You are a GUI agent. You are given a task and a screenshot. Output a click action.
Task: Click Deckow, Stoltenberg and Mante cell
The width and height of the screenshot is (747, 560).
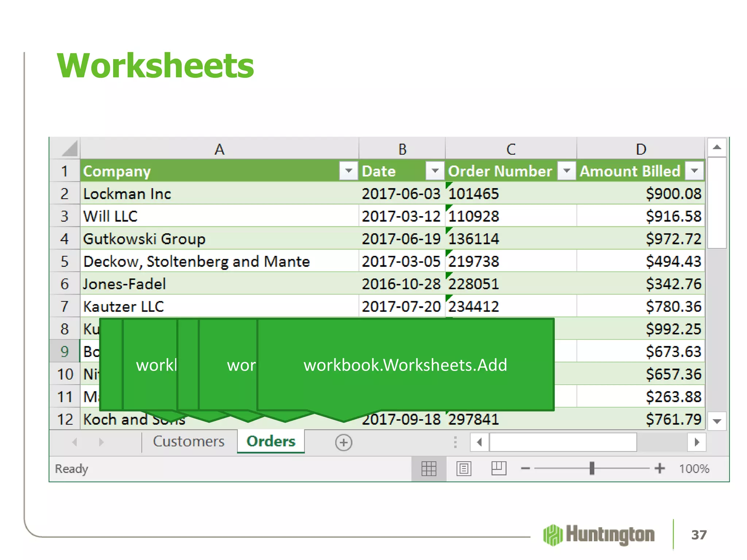coord(219,261)
